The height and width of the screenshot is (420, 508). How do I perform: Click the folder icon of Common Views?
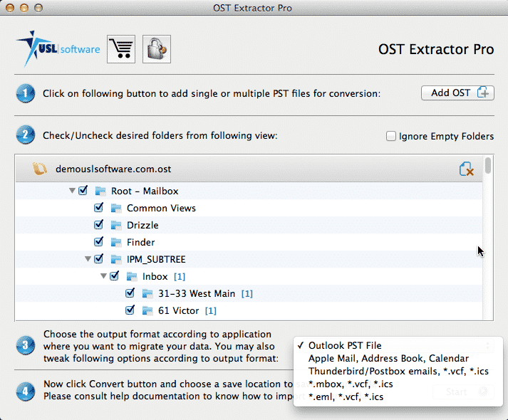pyautogui.click(x=116, y=209)
